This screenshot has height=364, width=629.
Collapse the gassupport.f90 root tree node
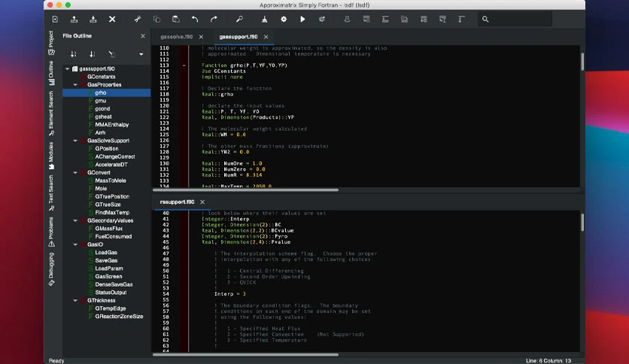pos(68,69)
